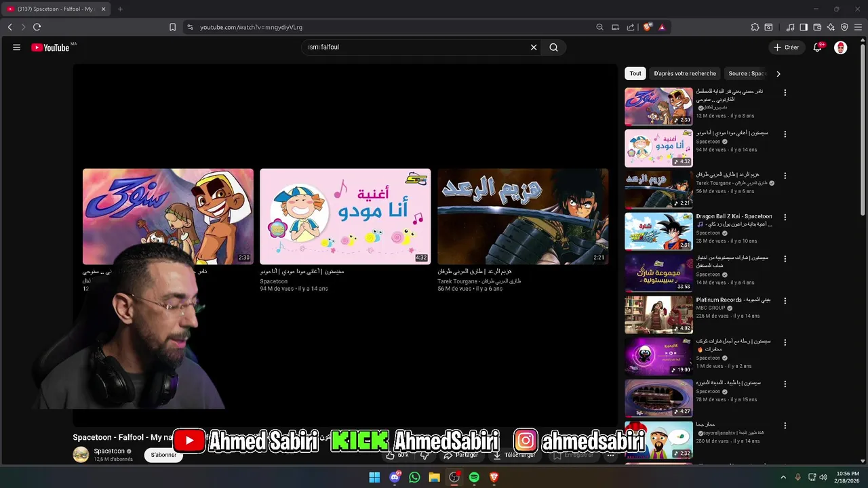This screenshot has height=488, width=868.
Task: Open the taskbar clock and date
Action: tap(846, 477)
